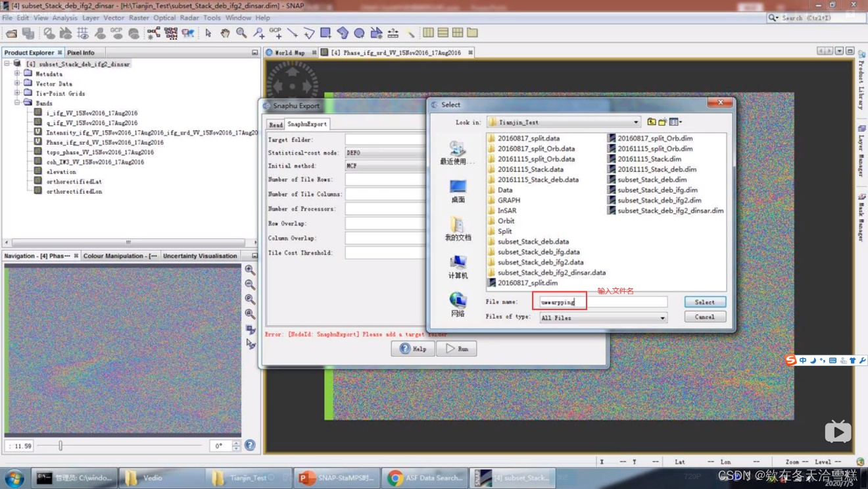Click the File name input field

(x=602, y=302)
